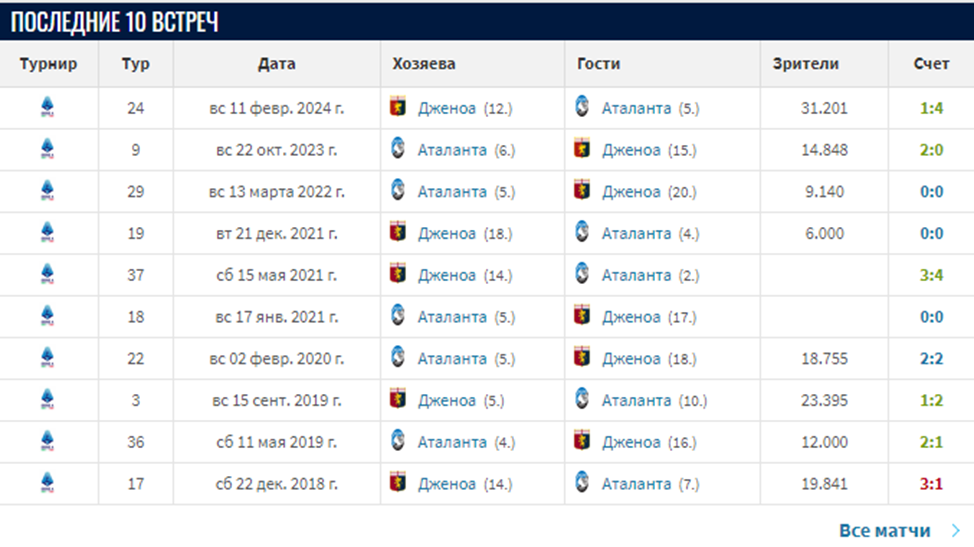
Task: Click the Serie A icon in the round 3 row
Action: [48, 400]
